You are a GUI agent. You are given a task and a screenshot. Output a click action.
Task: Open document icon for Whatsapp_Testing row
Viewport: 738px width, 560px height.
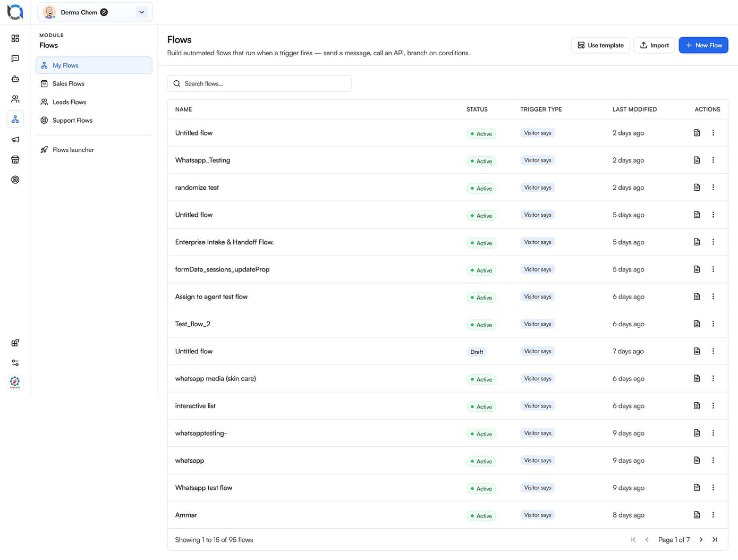697,160
